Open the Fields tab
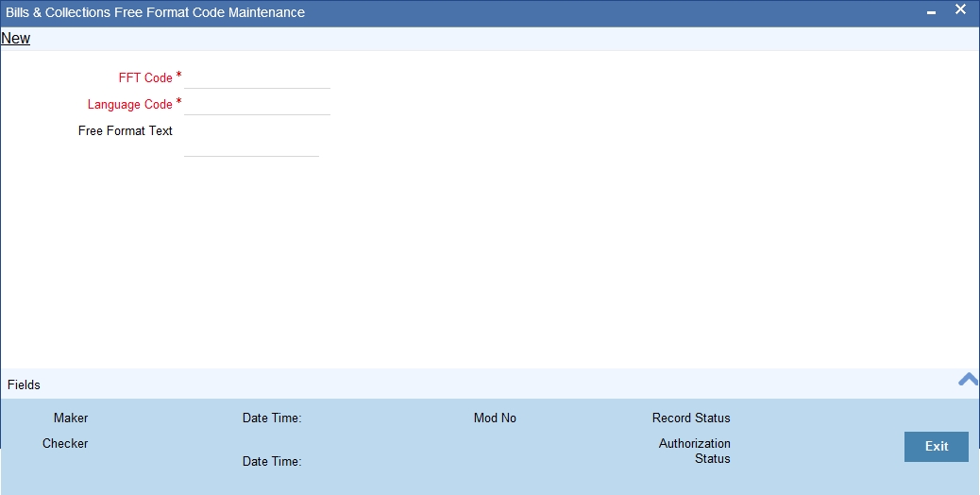980x495 pixels. 24,385
